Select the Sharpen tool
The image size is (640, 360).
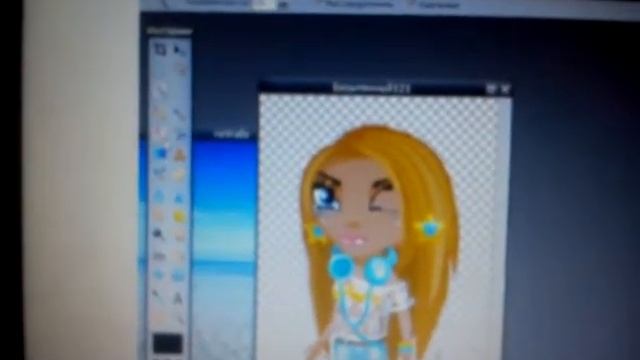point(179,197)
